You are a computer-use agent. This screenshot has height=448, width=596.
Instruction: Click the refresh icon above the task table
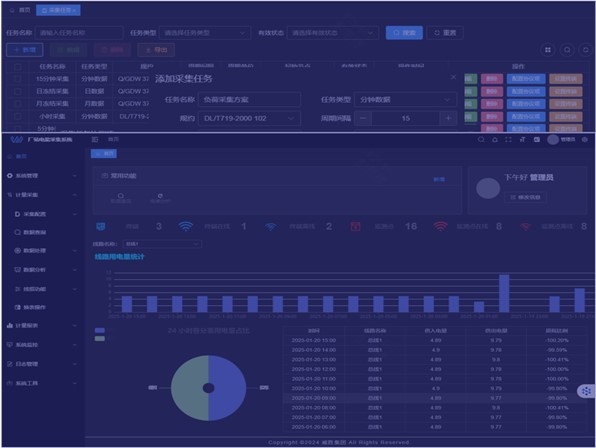(586, 50)
